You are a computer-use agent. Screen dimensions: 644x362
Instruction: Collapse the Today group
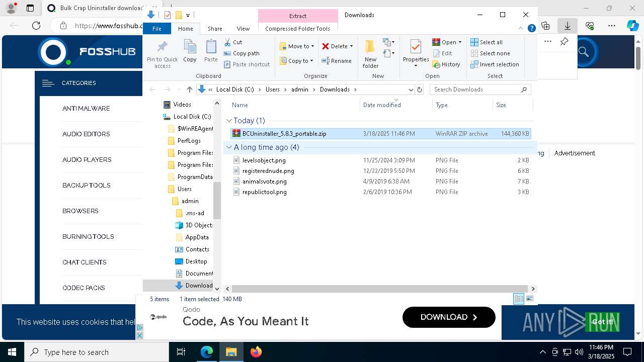[229, 121]
